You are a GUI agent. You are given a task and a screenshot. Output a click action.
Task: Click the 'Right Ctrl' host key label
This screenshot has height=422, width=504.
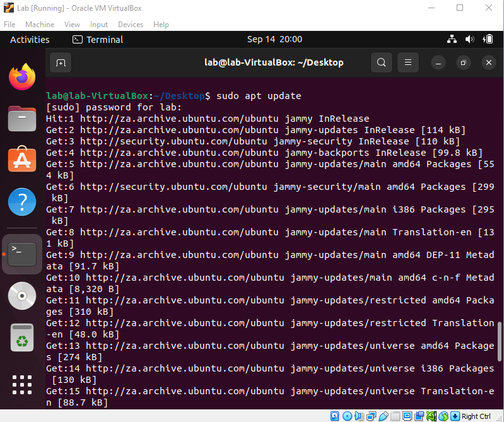(x=476, y=416)
